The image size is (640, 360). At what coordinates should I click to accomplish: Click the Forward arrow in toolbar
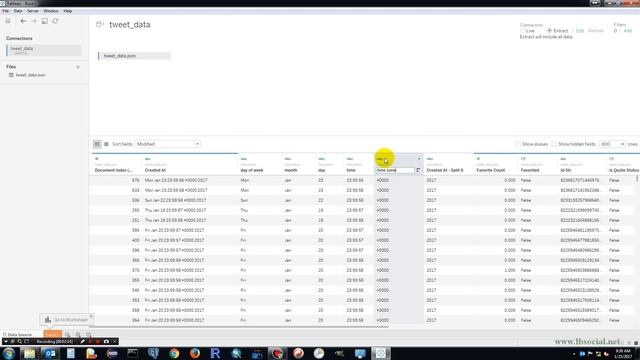pyautogui.click(x=34, y=21)
